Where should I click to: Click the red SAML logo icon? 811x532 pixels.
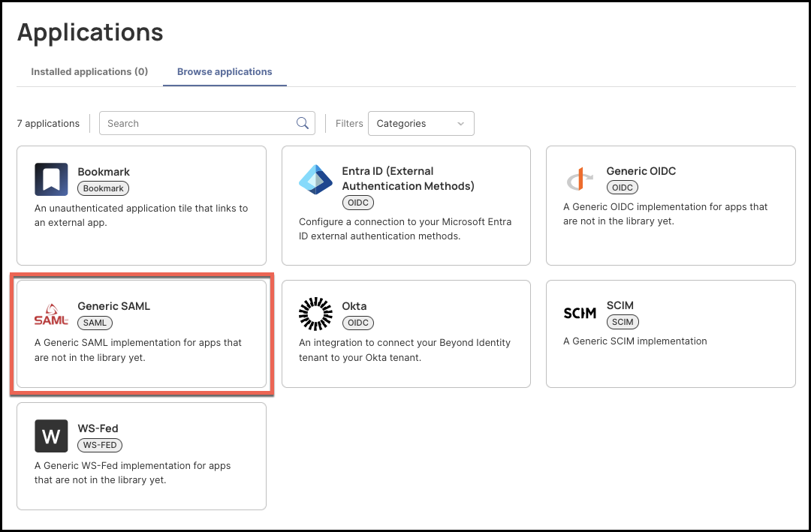(x=51, y=314)
